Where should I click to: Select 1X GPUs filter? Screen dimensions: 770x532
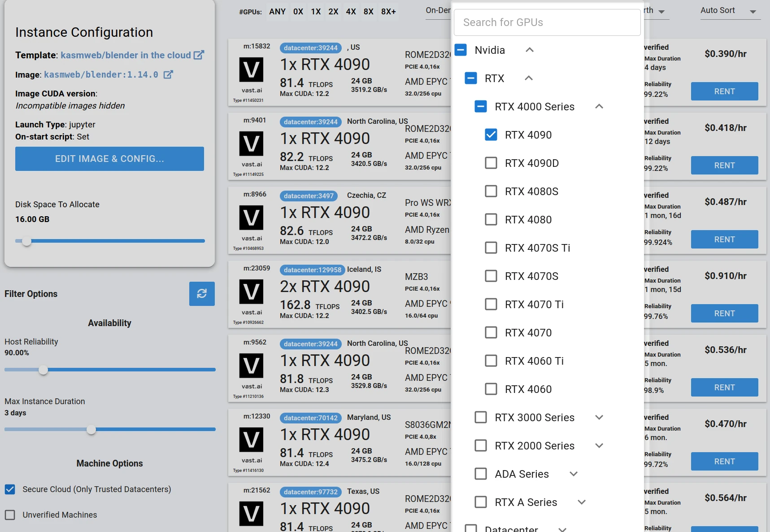pos(316,12)
